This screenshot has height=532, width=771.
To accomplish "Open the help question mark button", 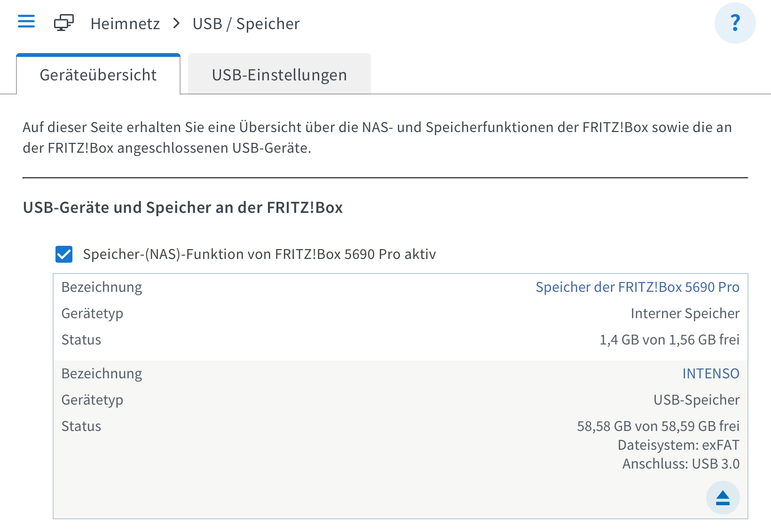I will coord(735,23).
